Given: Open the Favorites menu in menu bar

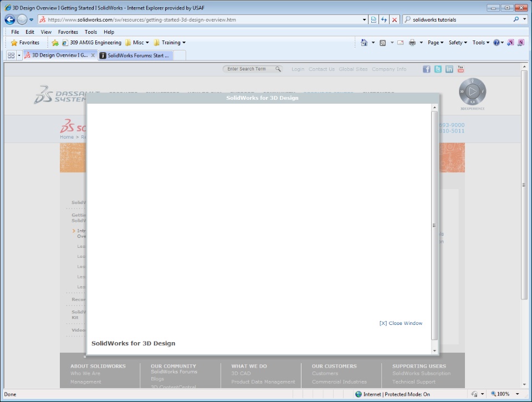Looking at the screenshot, I should click(x=68, y=32).
